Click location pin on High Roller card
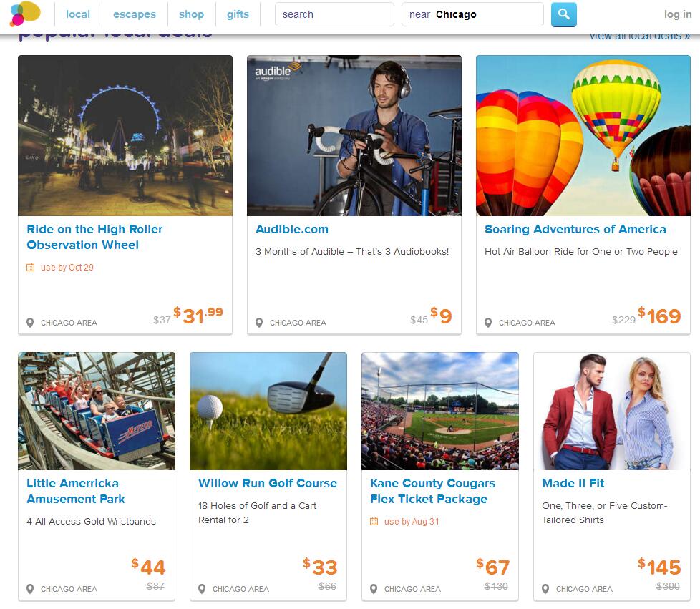 click(30, 322)
